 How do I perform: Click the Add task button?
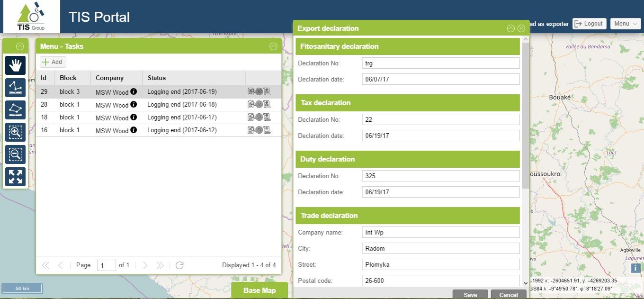pyautogui.click(x=53, y=62)
